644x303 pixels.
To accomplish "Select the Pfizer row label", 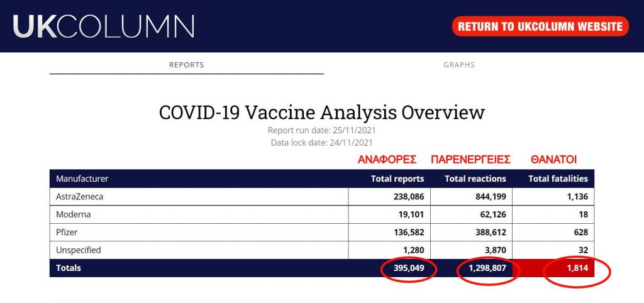I will [x=67, y=232].
